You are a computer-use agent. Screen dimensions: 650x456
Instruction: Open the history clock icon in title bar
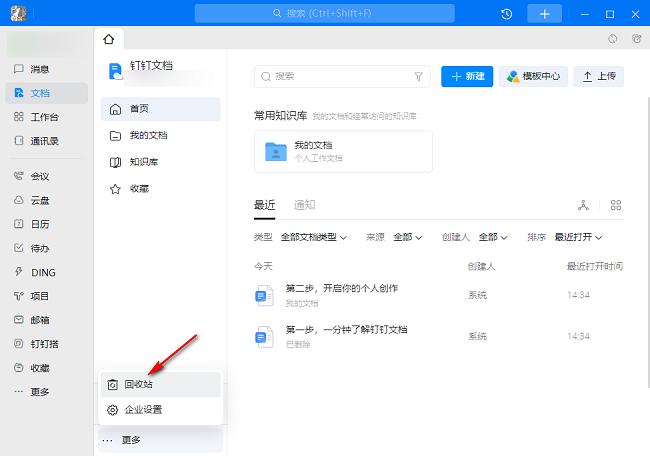click(507, 14)
